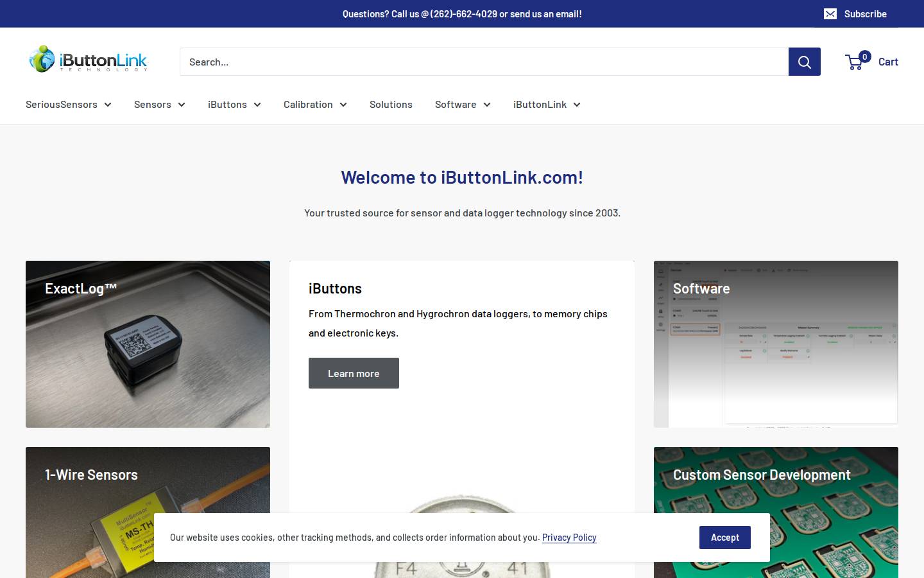Screen dimensions: 924x578
Task: Expand the Software menu chevron
Action: (487, 105)
